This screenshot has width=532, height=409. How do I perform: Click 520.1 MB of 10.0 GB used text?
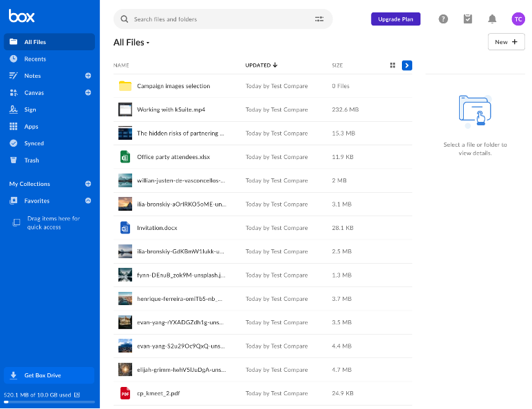(37, 395)
